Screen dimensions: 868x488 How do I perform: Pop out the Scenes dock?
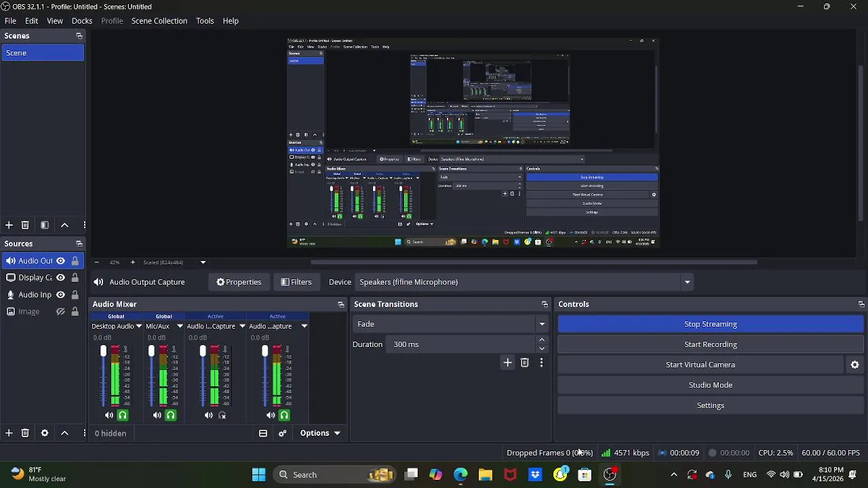coord(79,36)
